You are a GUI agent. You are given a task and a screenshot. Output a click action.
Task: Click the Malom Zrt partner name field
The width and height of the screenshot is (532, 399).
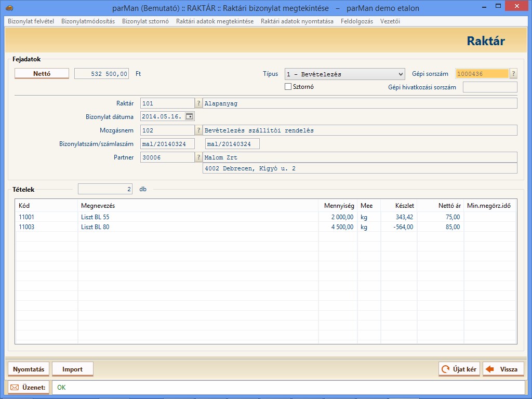pyautogui.click(x=360, y=157)
